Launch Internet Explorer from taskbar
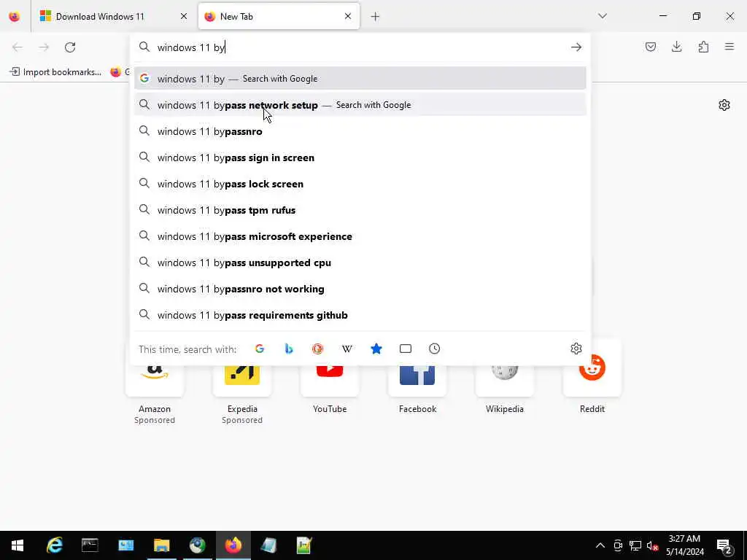 pyautogui.click(x=54, y=545)
